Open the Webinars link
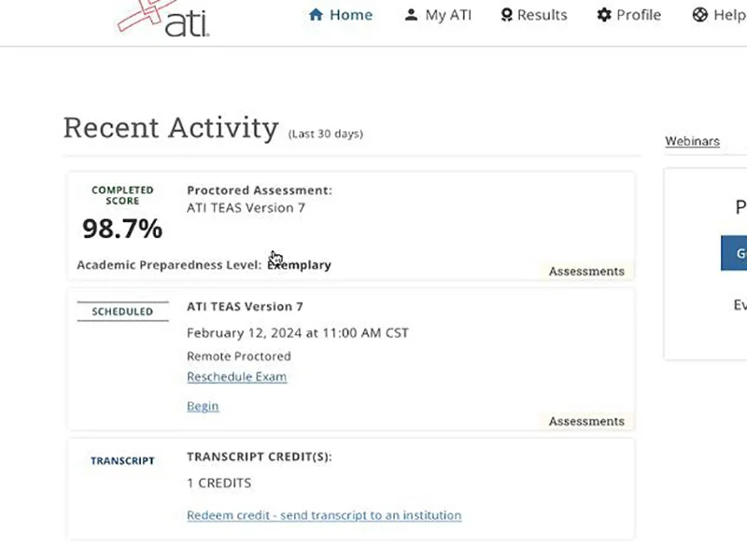 [692, 141]
